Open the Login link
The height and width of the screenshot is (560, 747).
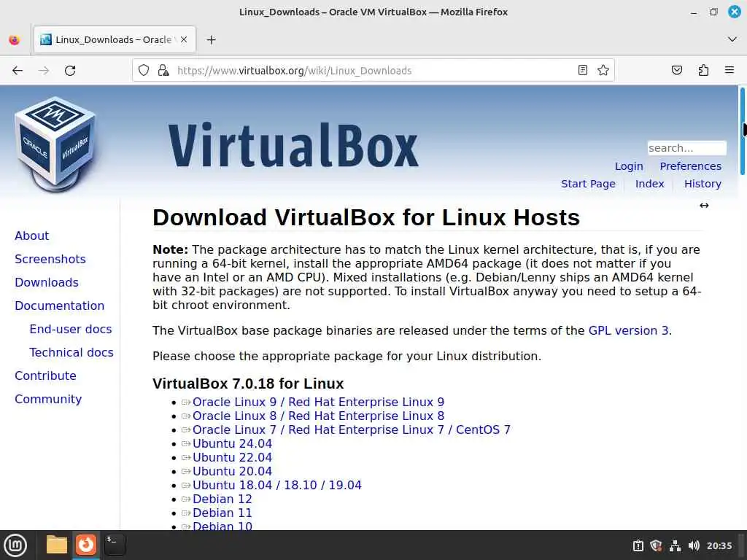pyautogui.click(x=629, y=166)
